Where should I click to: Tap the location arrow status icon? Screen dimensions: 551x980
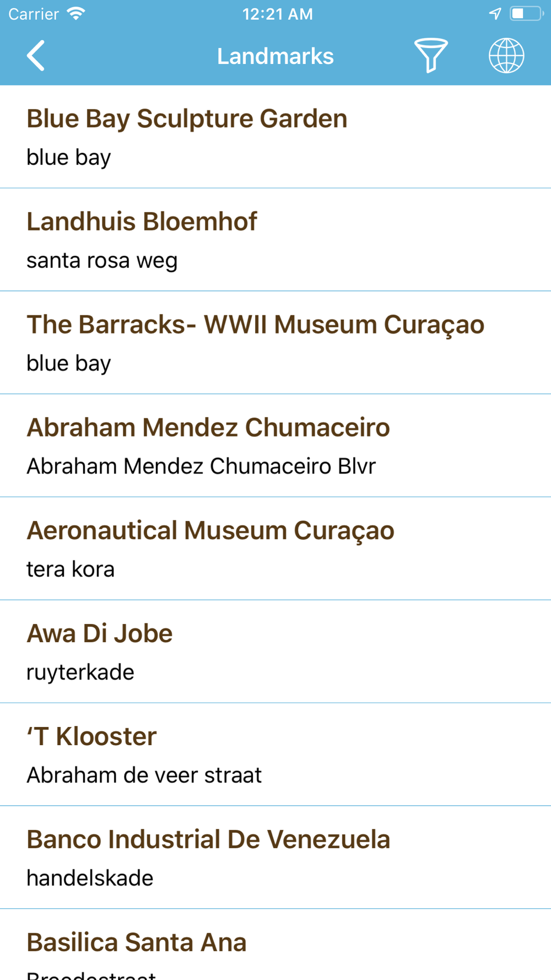(495, 14)
